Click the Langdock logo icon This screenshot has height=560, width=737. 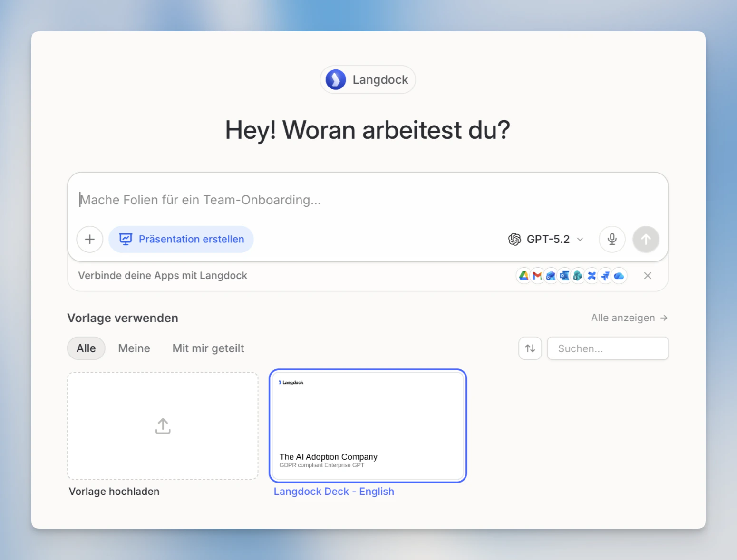pyautogui.click(x=335, y=79)
